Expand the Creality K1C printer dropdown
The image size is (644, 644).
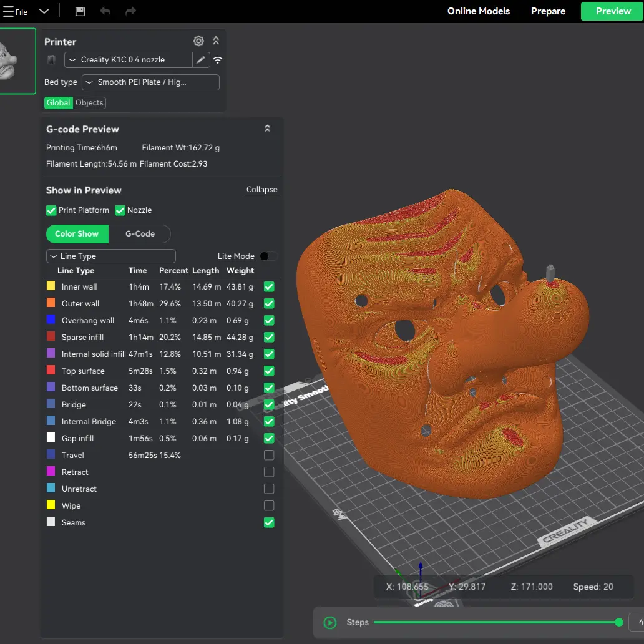[x=129, y=60]
